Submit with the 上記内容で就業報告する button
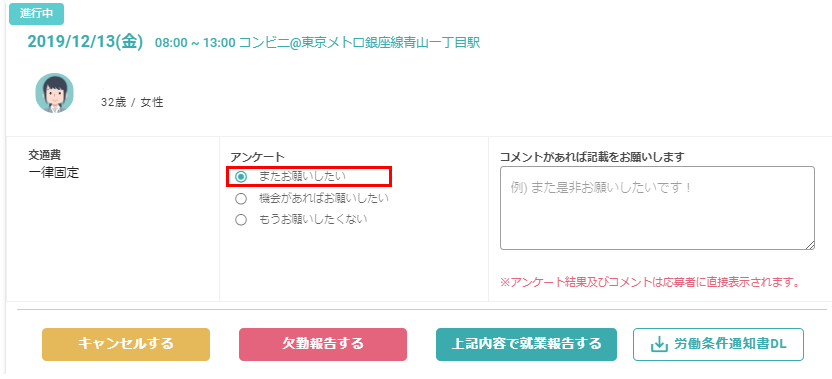The height and width of the screenshot is (379, 832). [x=526, y=344]
